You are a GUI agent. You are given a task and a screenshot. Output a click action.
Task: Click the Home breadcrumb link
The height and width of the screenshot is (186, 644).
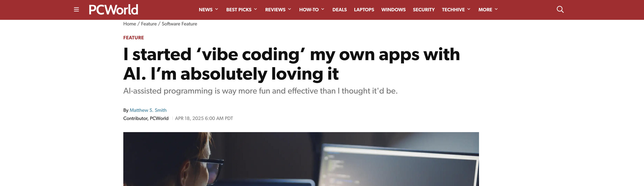click(x=130, y=24)
